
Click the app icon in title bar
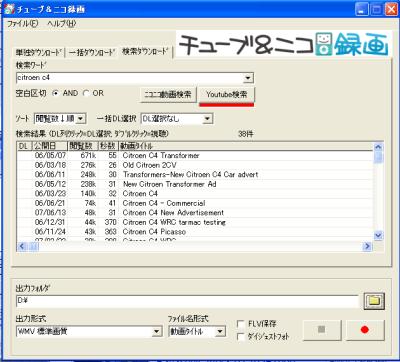pyautogui.click(x=9, y=9)
